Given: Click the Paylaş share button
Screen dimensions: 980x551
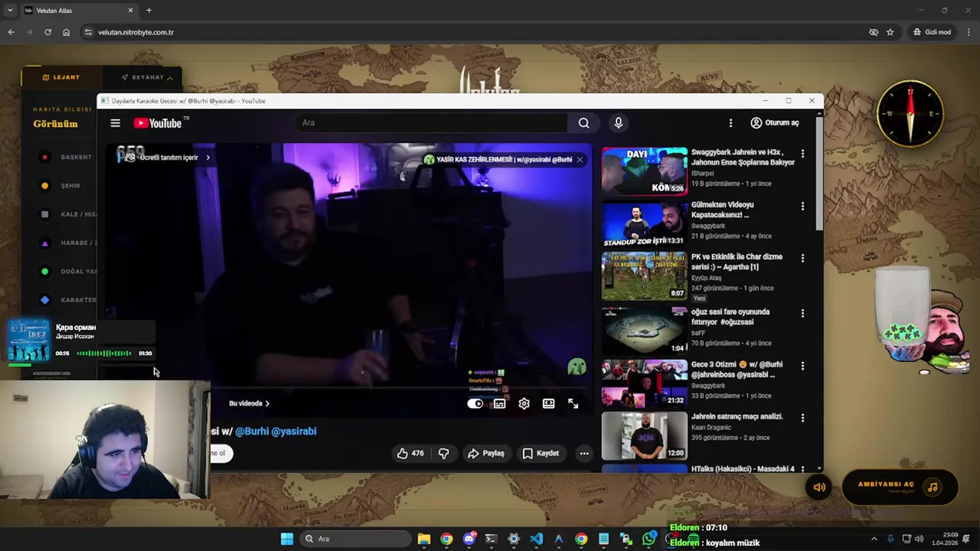Looking at the screenshot, I should (486, 453).
